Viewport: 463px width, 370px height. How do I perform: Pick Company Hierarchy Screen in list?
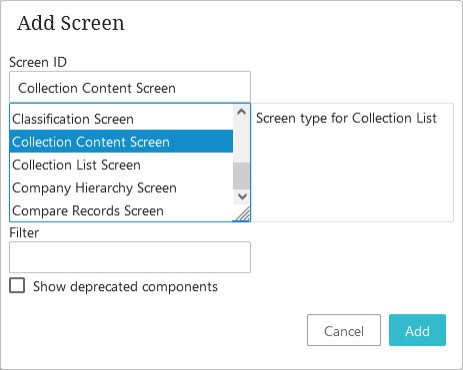(121, 188)
